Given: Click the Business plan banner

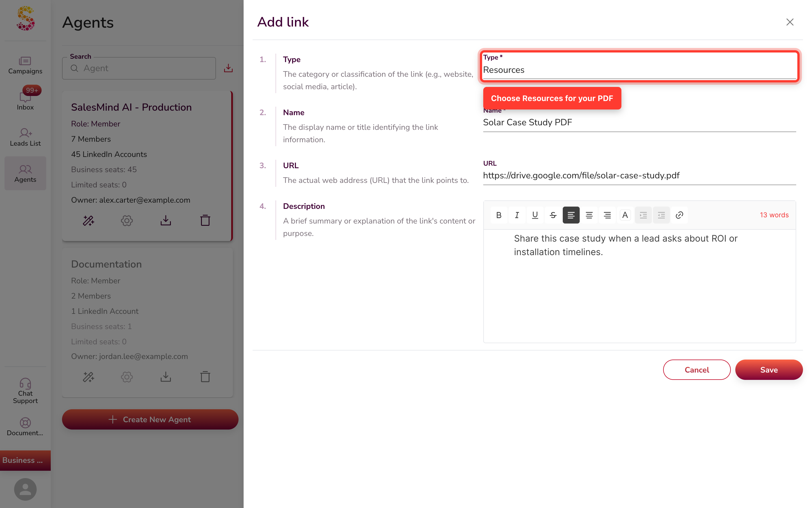Looking at the screenshot, I should (x=25, y=460).
